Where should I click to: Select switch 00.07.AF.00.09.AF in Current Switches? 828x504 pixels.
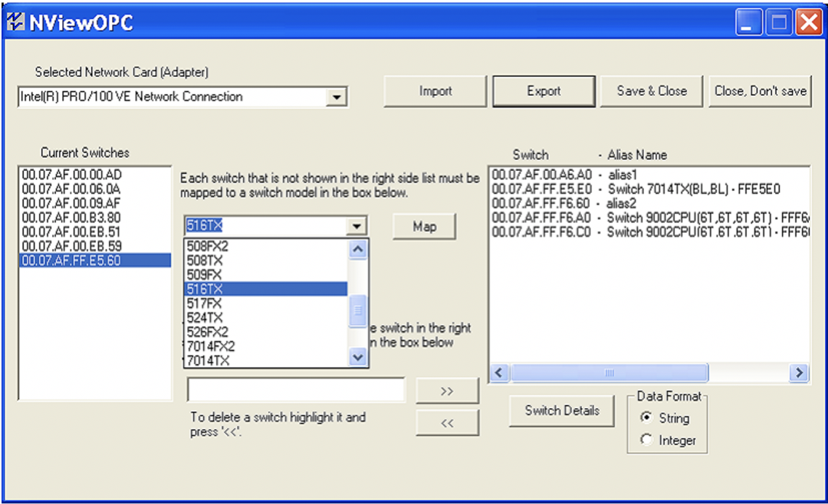tap(95, 203)
